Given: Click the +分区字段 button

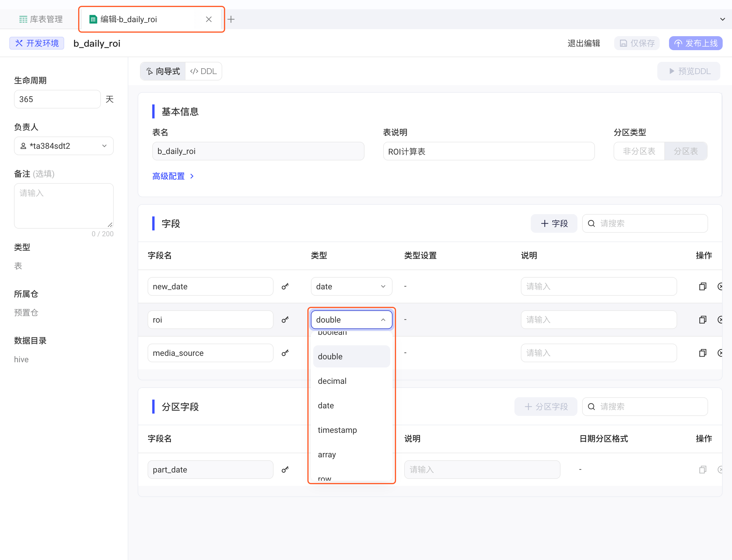Looking at the screenshot, I should tap(546, 407).
